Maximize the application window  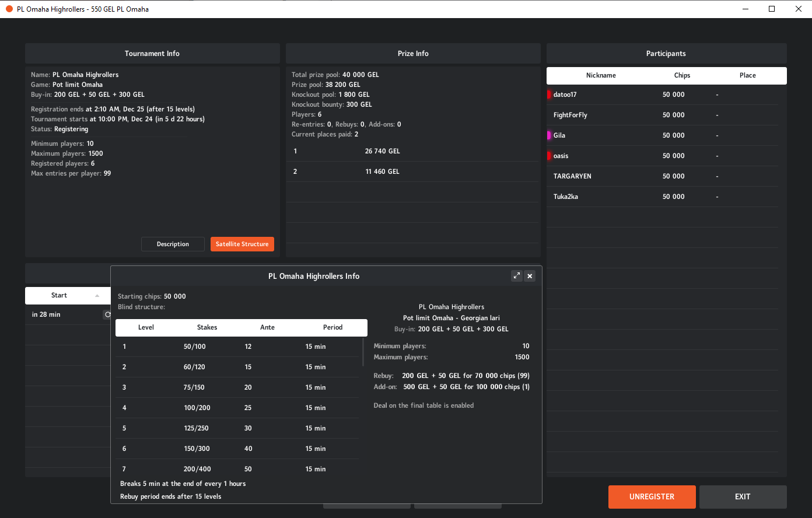pos(772,9)
